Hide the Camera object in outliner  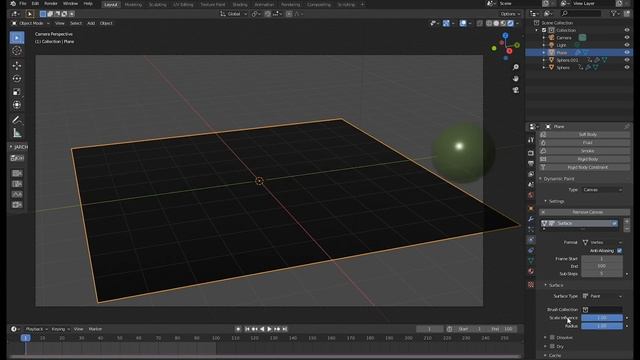pyautogui.click(x=627, y=38)
